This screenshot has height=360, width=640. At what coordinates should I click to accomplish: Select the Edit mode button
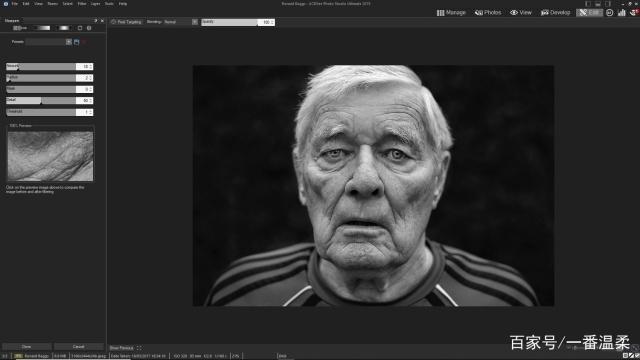589,13
